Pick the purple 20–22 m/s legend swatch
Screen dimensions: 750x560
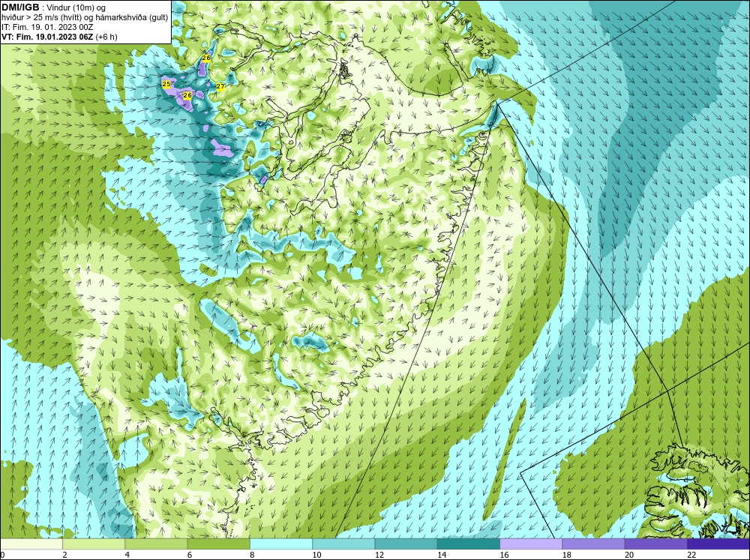tap(655, 544)
